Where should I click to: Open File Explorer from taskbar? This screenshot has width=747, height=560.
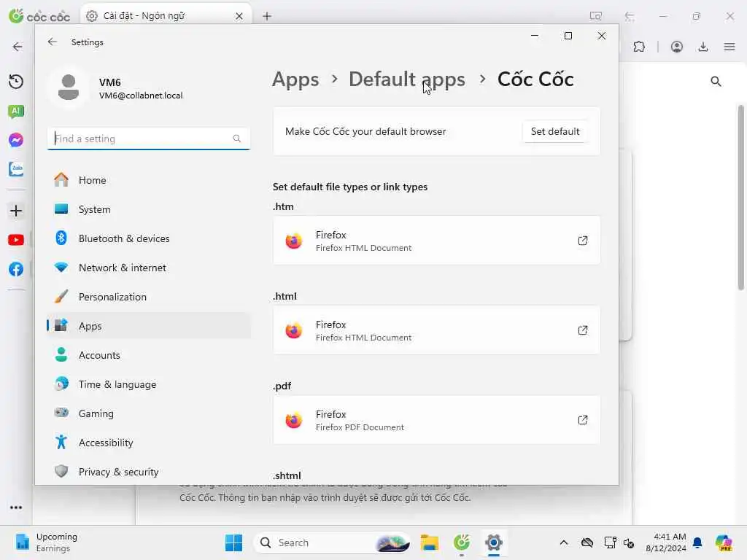[429, 542]
